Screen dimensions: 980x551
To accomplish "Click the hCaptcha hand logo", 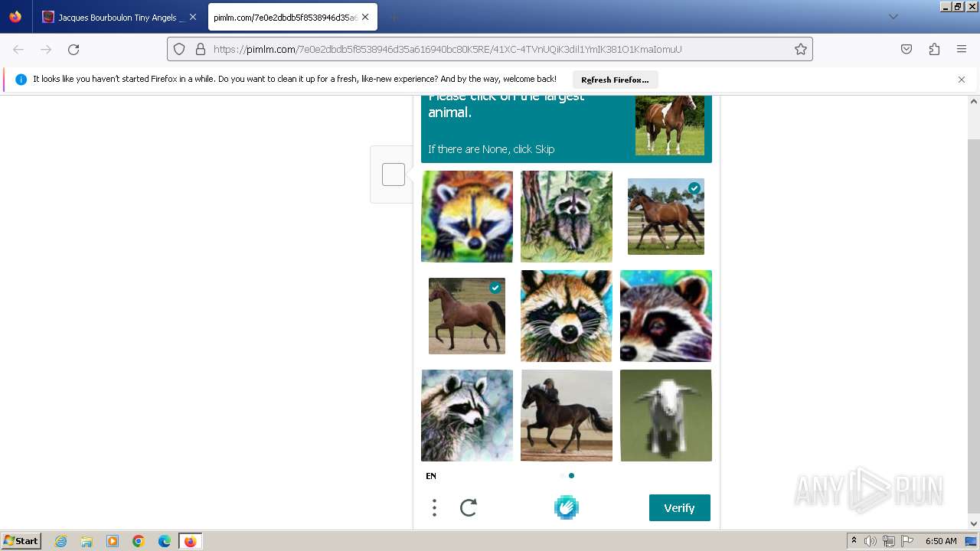I will click(567, 507).
